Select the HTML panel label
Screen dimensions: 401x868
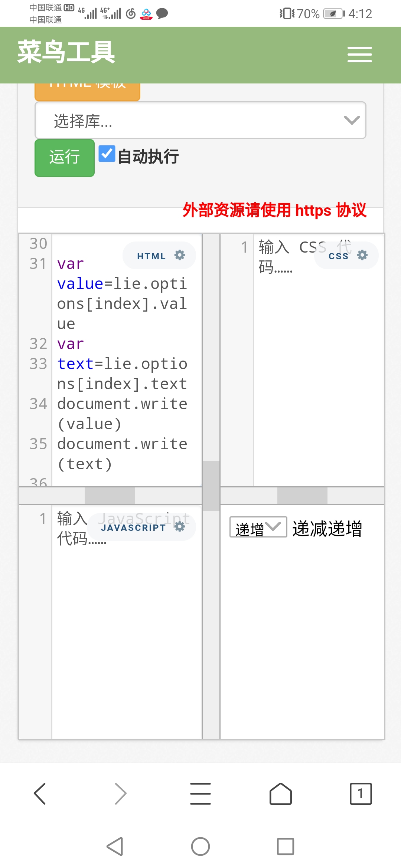(x=151, y=256)
